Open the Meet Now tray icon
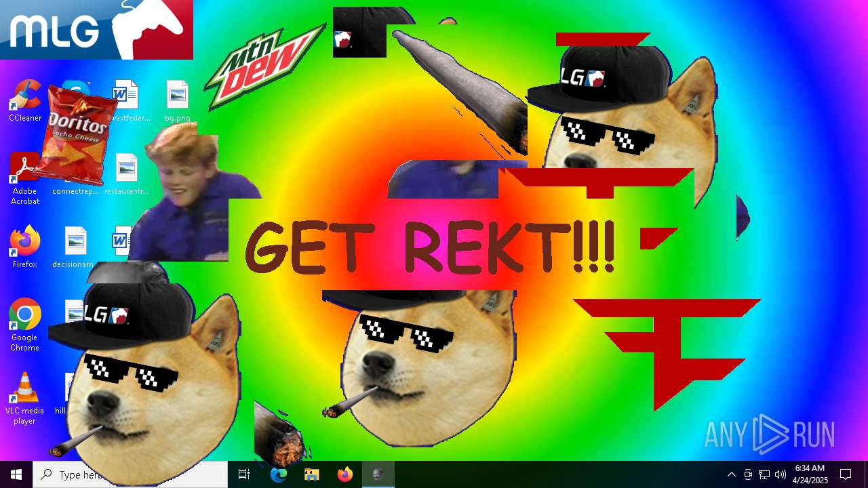This screenshot has height=488, width=868. point(748,474)
